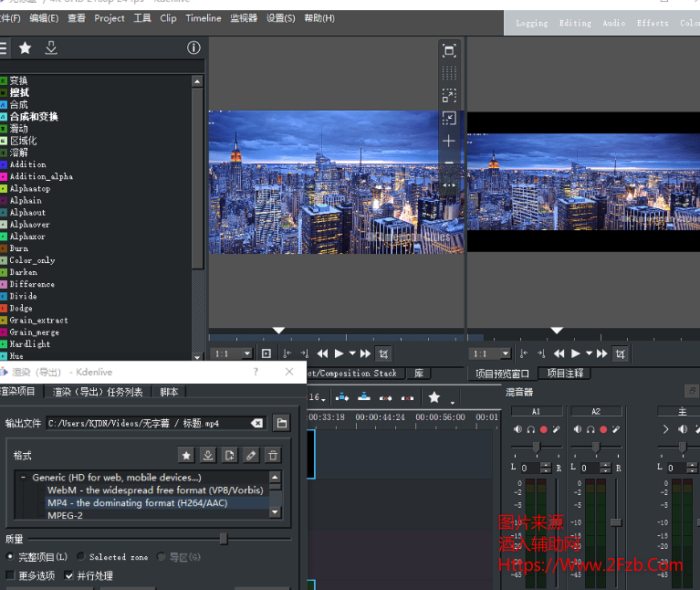The image size is (700, 590).
Task: Click the info icon in effects panel
Action: tap(193, 48)
